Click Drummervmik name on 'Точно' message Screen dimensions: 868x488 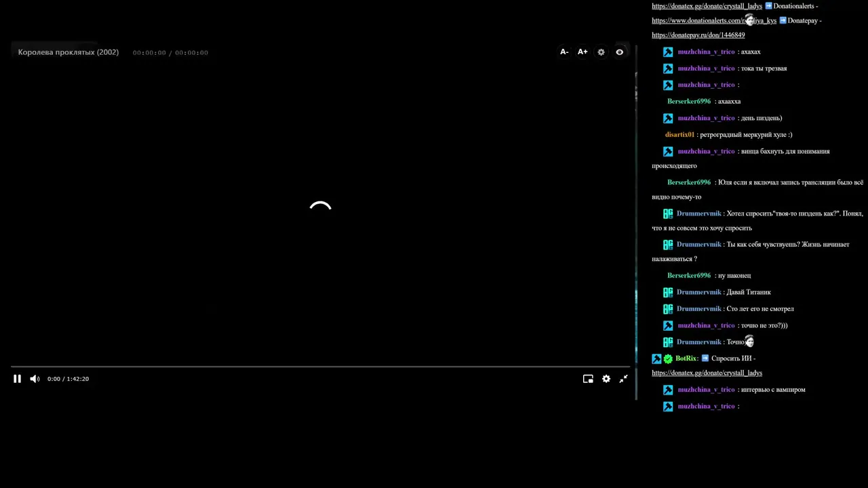[699, 342]
